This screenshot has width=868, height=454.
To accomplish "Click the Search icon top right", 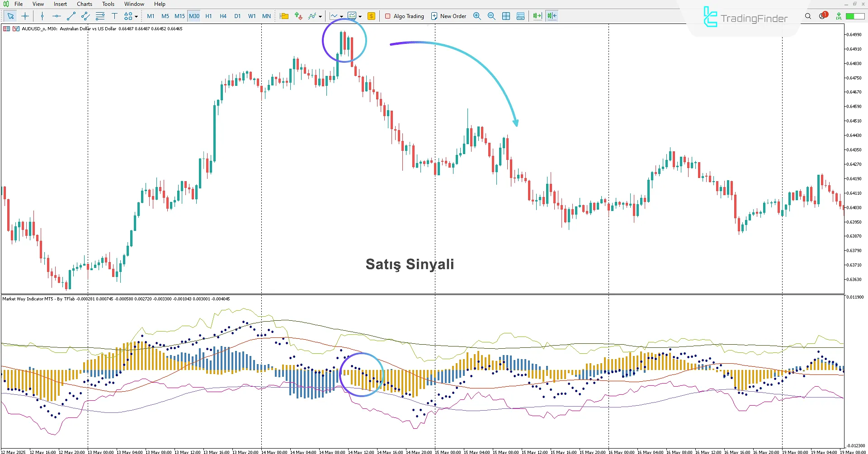I will click(808, 16).
